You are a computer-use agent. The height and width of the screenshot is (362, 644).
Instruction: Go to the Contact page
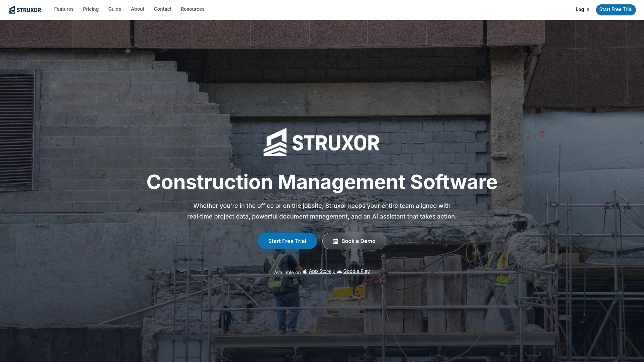[163, 9]
